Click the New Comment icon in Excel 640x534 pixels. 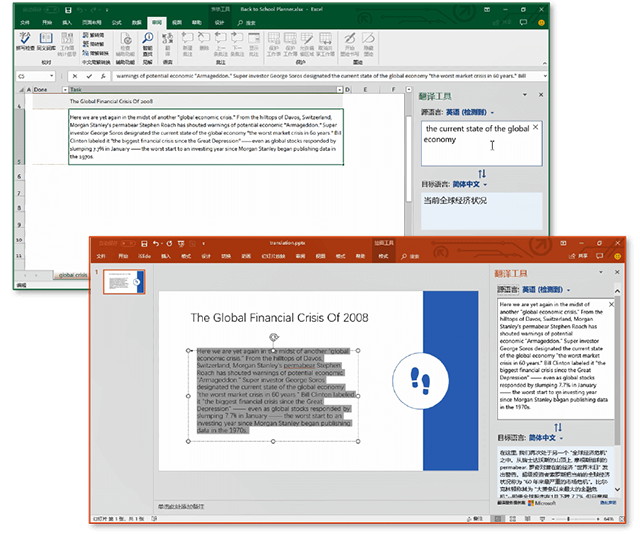pyautogui.click(x=187, y=38)
